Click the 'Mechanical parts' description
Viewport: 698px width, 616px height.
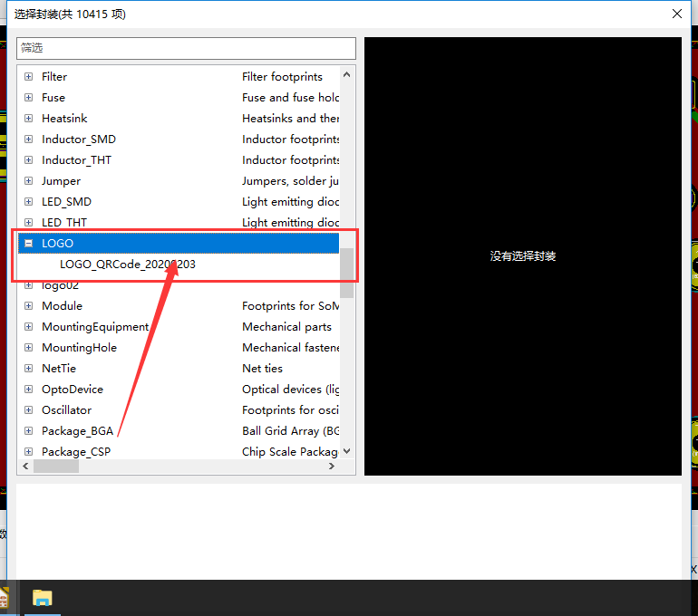286,327
